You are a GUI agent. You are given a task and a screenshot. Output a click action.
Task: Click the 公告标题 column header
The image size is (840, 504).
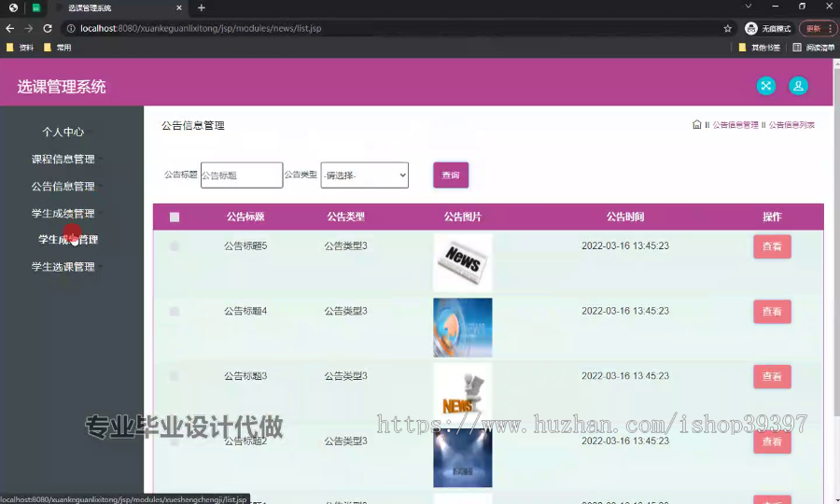click(x=245, y=217)
